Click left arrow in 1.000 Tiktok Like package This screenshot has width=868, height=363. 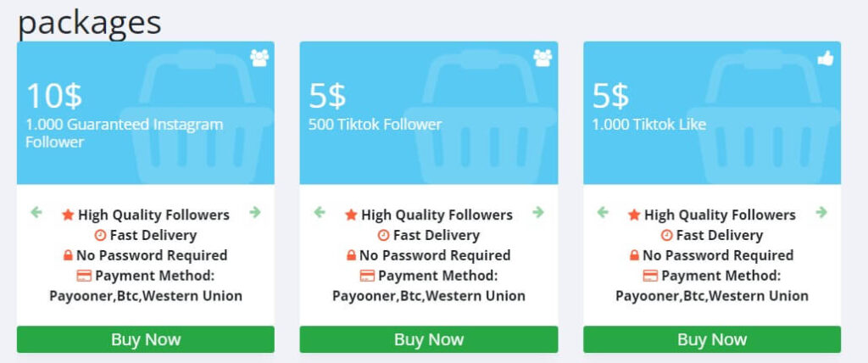point(603,212)
